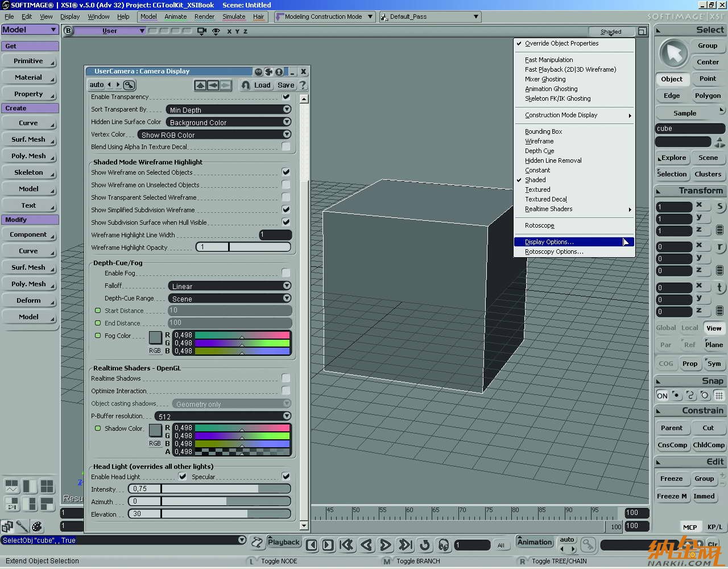Open the User camera view dropdown
728x569 pixels.
pos(111,31)
